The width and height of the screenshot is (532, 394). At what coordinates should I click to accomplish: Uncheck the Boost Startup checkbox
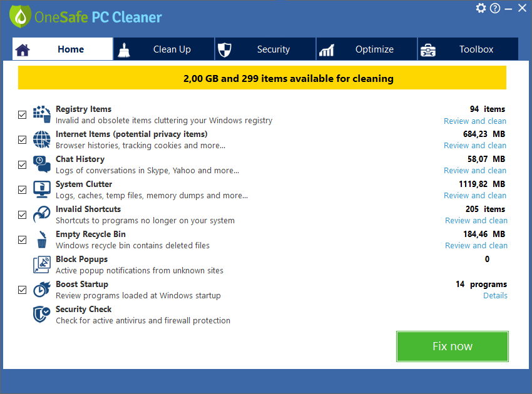(22, 290)
